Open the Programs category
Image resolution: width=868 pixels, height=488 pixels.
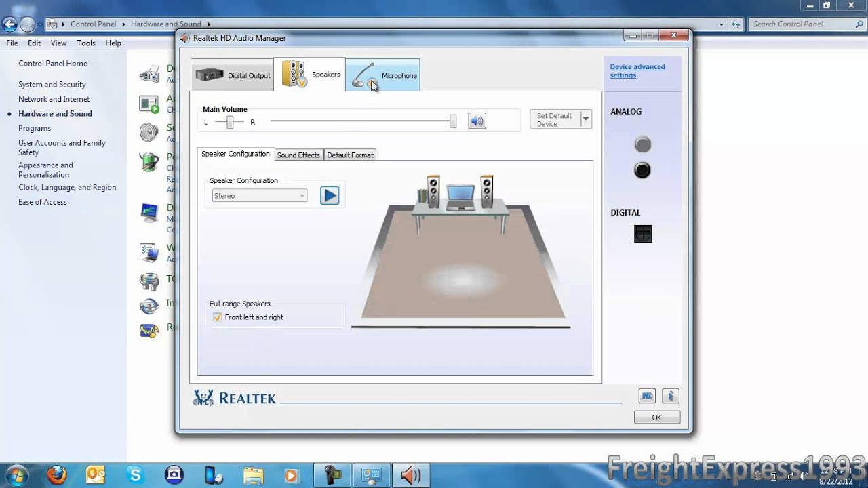coord(35,128)
